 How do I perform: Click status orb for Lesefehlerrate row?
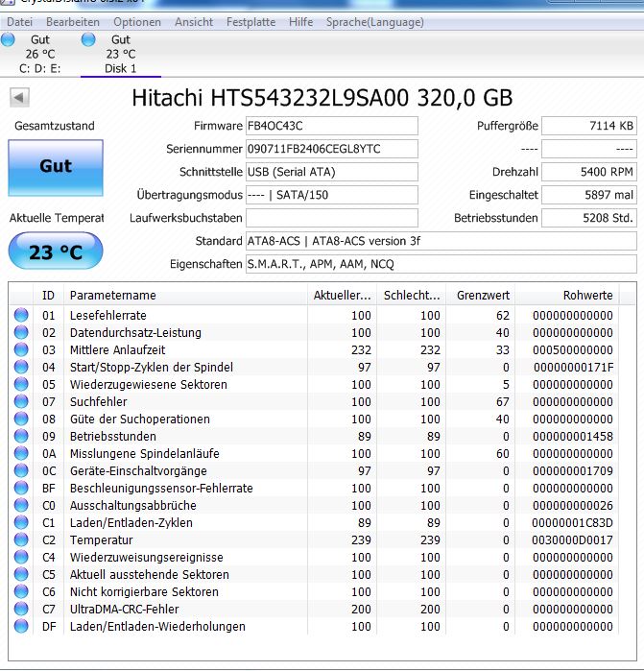pyautogui.click(x=21, y=315)
